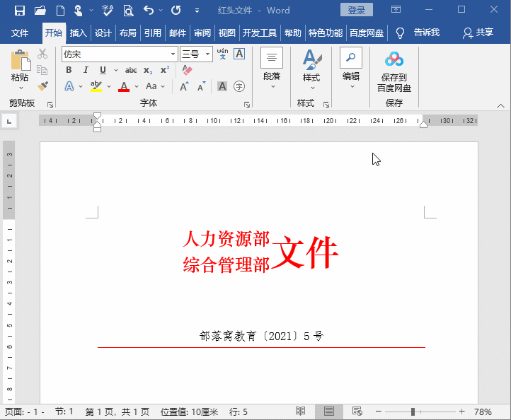Toggle bold formatting

point(69,70)
